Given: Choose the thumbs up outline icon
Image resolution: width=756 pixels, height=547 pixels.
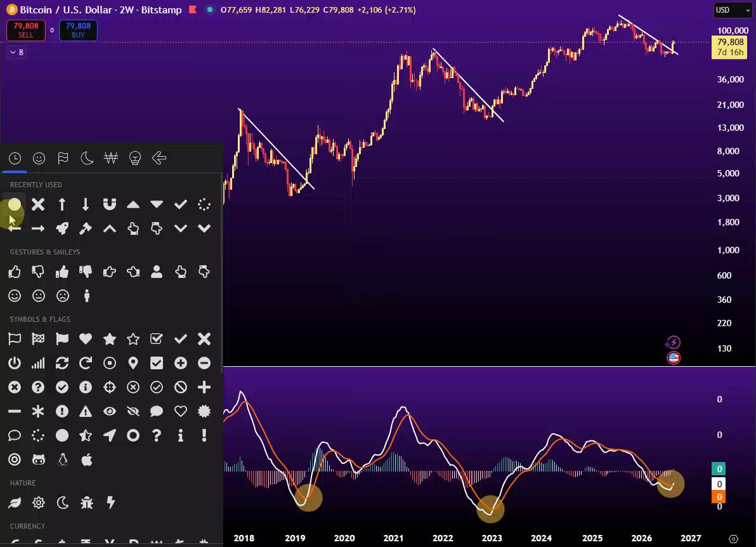Looking at the screenshot, I should coord(15,272).
